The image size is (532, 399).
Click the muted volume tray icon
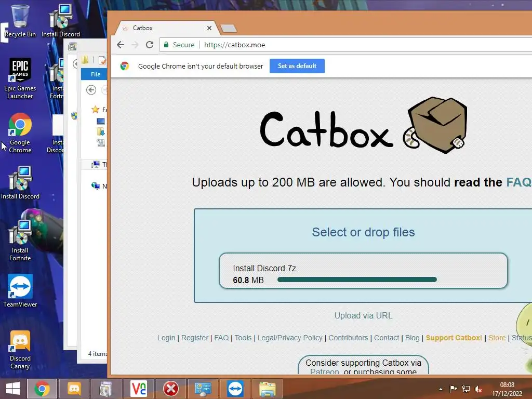click(478, 389)
